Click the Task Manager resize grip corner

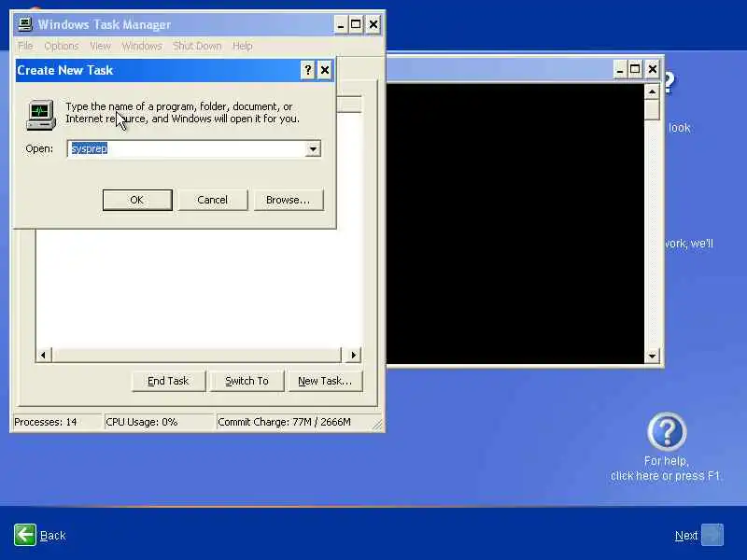[x=377, y=425]
